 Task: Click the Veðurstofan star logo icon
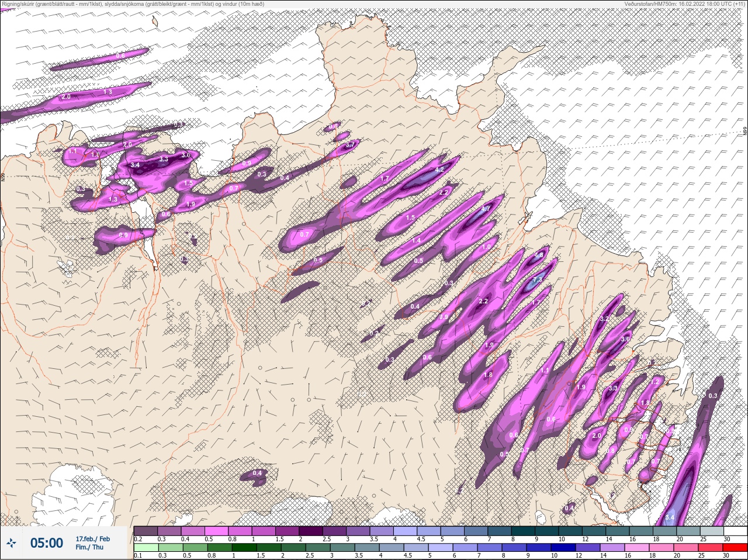12,544
